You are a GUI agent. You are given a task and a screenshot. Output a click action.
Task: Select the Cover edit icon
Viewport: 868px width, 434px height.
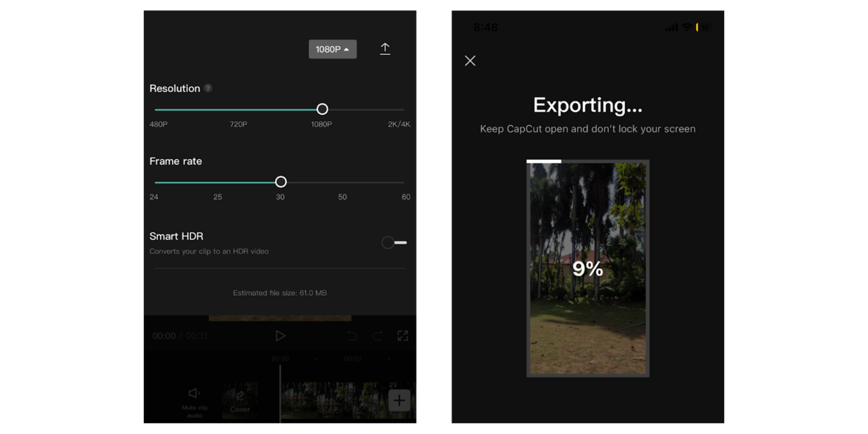tap(240, 394)
